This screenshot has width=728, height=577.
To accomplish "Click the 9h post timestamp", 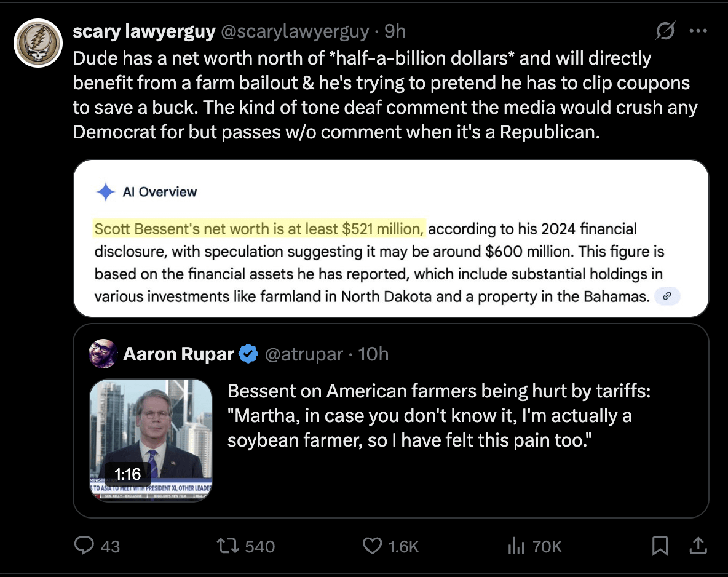I will [395, 31].
